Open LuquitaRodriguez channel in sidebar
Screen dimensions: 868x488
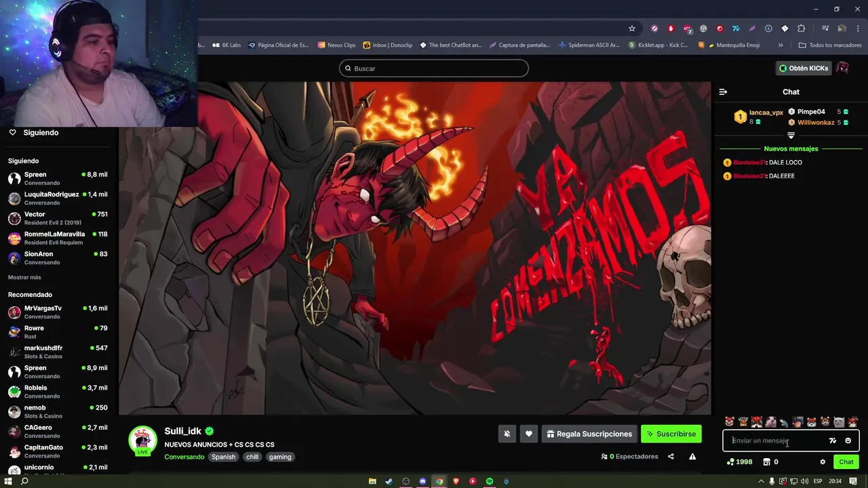(58, 198)
